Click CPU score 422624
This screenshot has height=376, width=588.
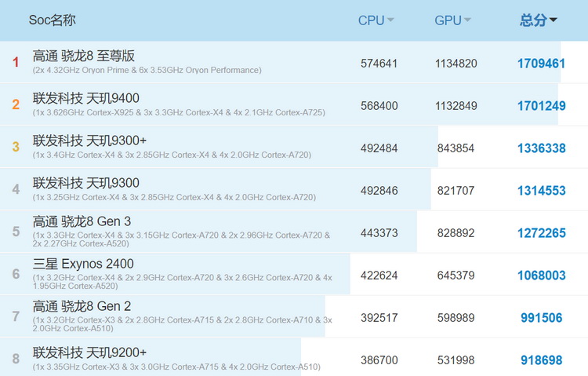(379, 276)
